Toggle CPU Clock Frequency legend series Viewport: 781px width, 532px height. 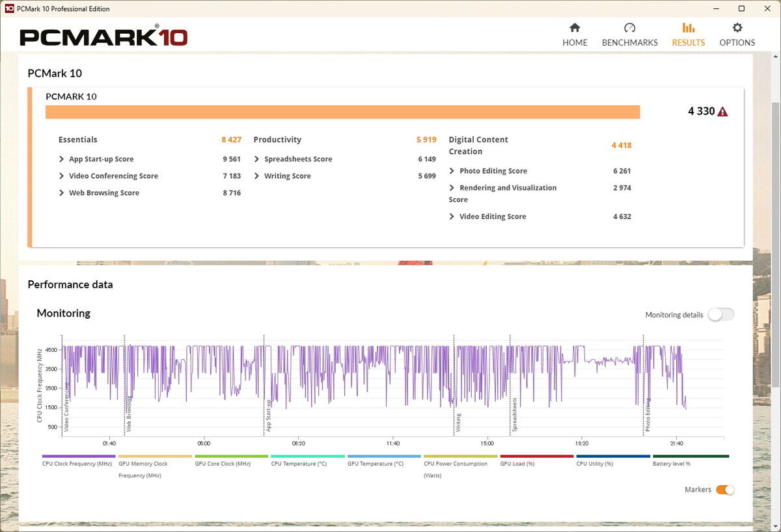pyautogui.click(x=79, y=461)
